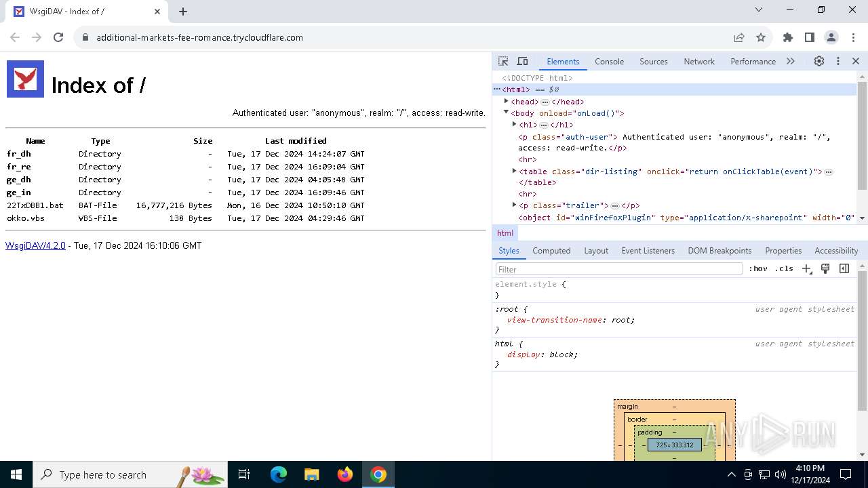Open the Action Center notification icon
The height and width of the screenshot is (488, 868).
pos(846,474)
